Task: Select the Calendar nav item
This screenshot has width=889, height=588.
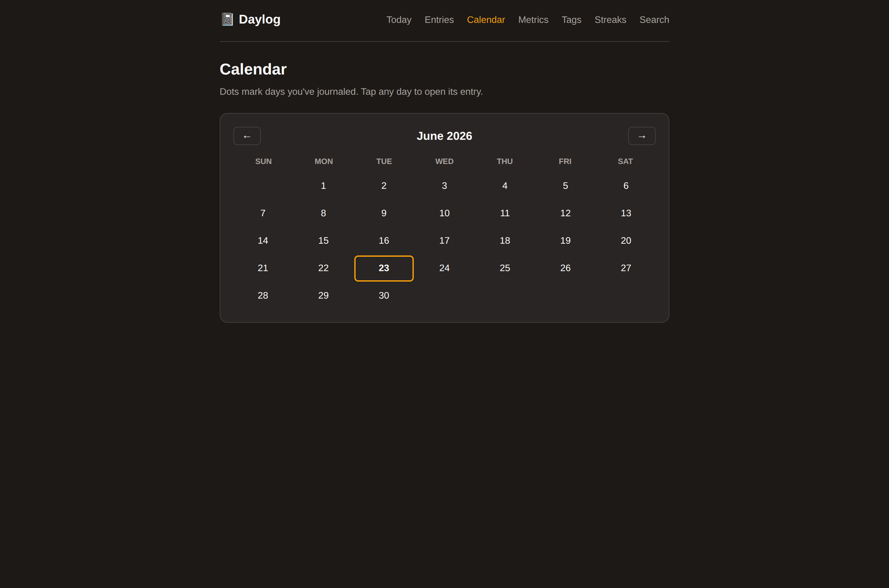Action: [486, 20]
